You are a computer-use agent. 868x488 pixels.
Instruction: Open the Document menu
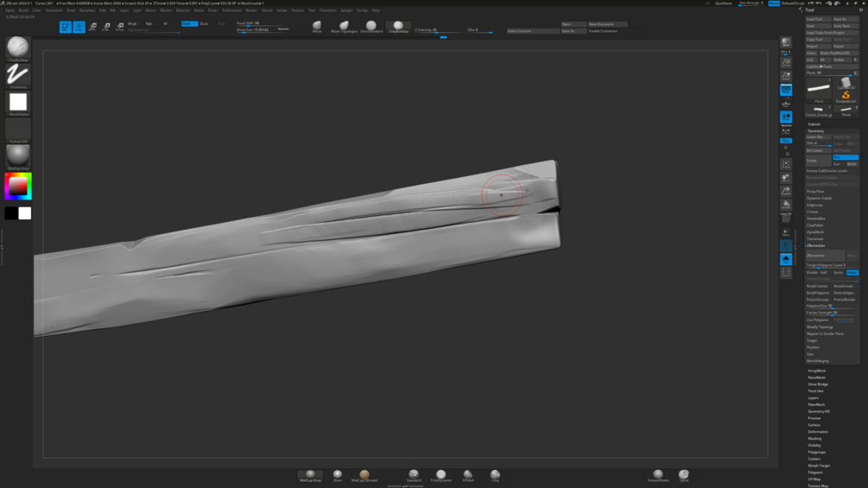coord(54,10)
